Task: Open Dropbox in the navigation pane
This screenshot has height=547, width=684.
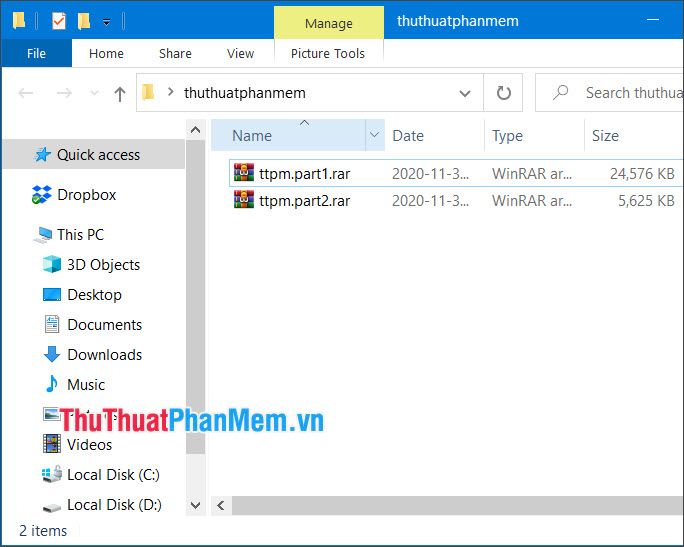Action: click(x=86, y=195)
